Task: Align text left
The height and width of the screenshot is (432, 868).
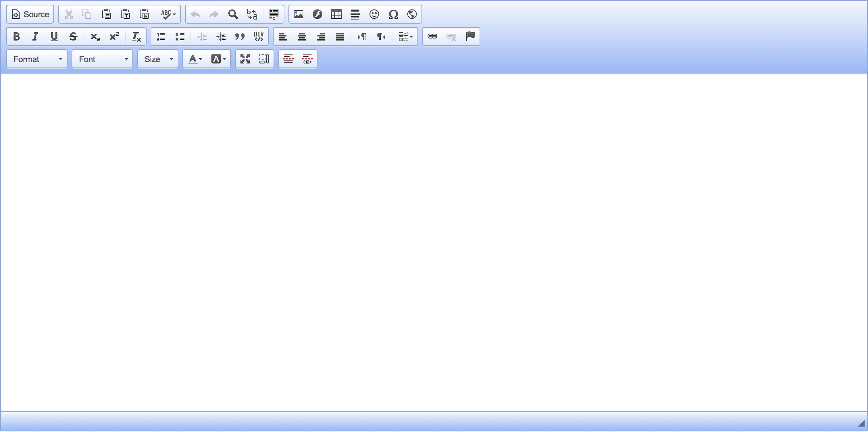Action: tap(283, 36)
